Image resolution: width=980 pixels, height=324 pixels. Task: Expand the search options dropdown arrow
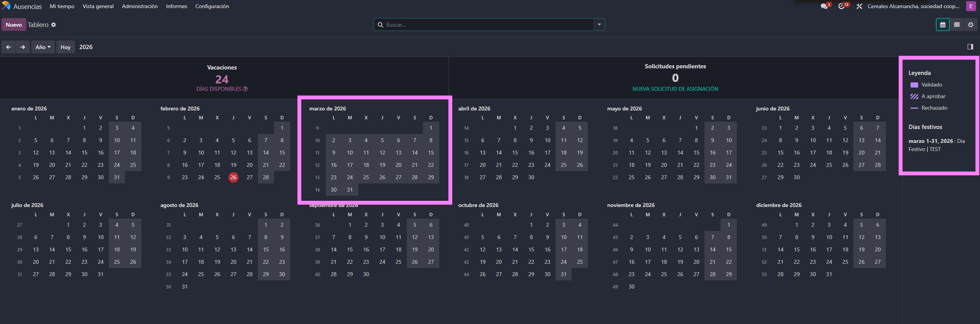599,25
